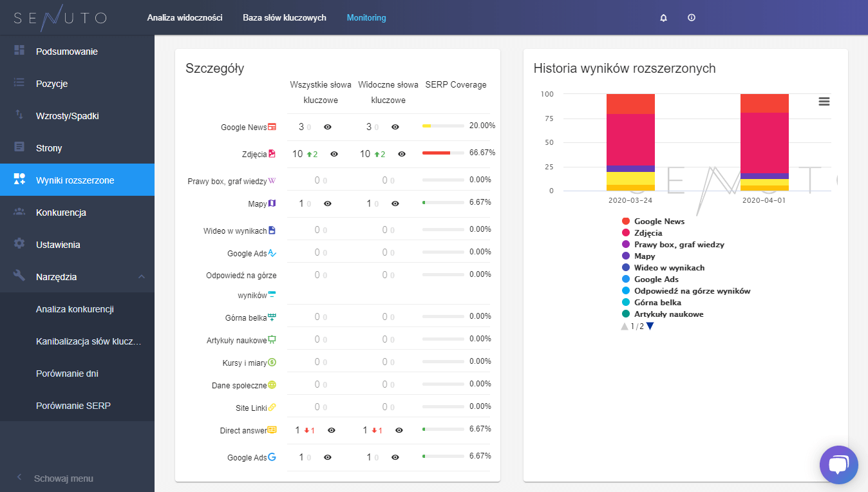
Task: Click the Direct answer row icon
Action: pos(272,430)
